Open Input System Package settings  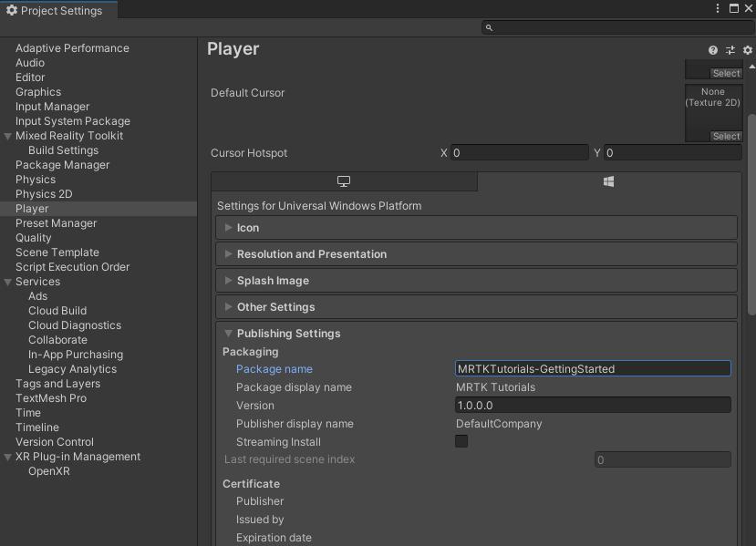tap(73, 121)
